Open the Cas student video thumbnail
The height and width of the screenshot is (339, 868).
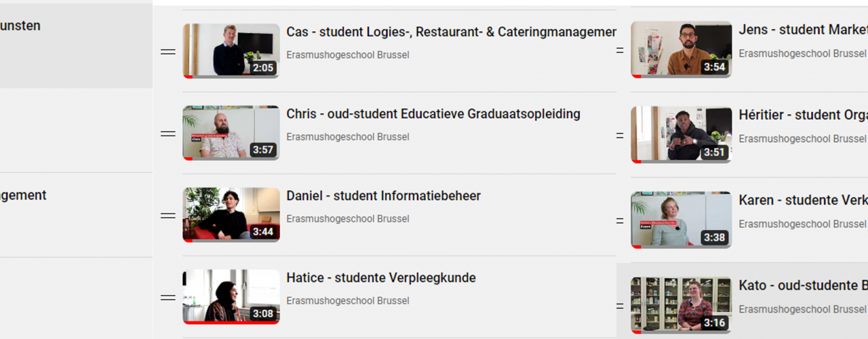231,51
